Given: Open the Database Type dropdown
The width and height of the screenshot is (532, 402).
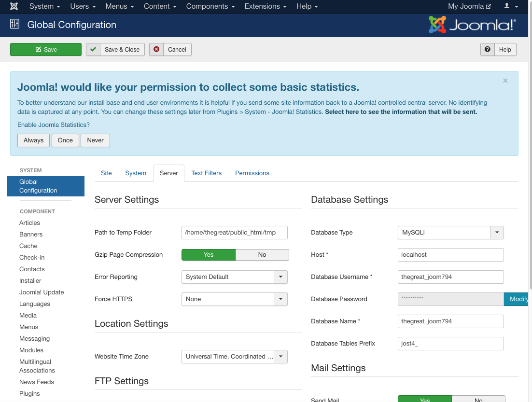Looking at the screenshot, I should point(450,233).
